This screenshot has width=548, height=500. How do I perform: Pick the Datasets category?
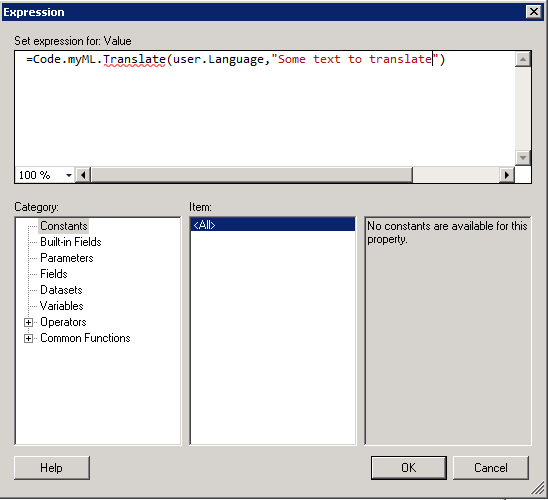tap(61, 290)
